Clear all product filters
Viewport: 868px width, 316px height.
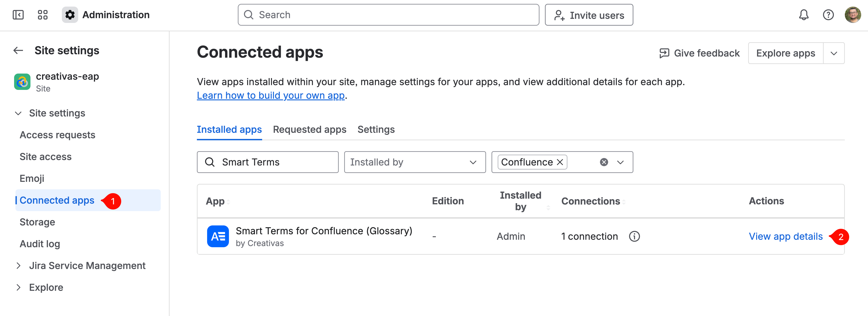coord(604,162)
